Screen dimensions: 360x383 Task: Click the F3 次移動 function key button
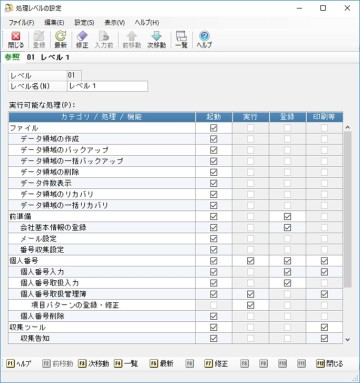(x=94, y=363)
